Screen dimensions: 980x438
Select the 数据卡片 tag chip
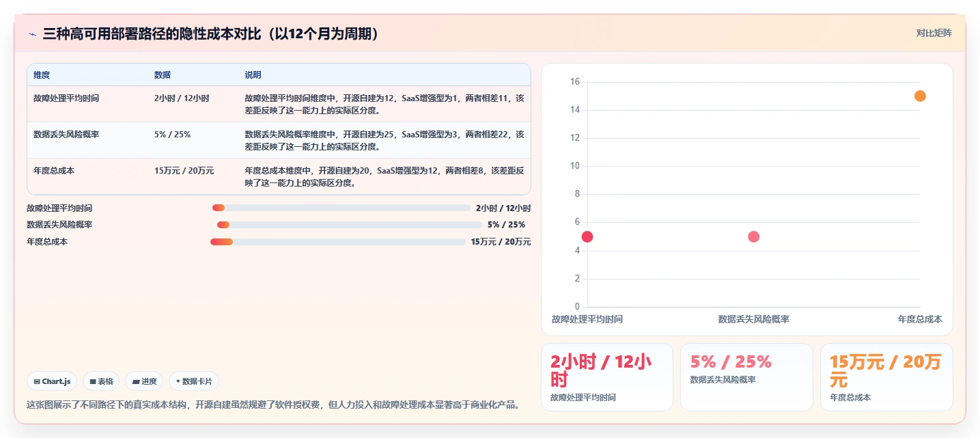(x=194, y=381)
